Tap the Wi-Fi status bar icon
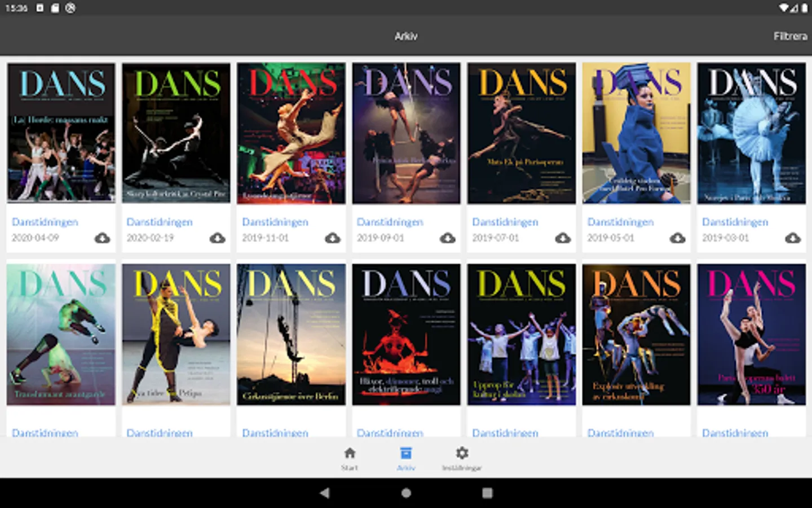Screen dimensions: 812x508 click(x=784, y=8)
